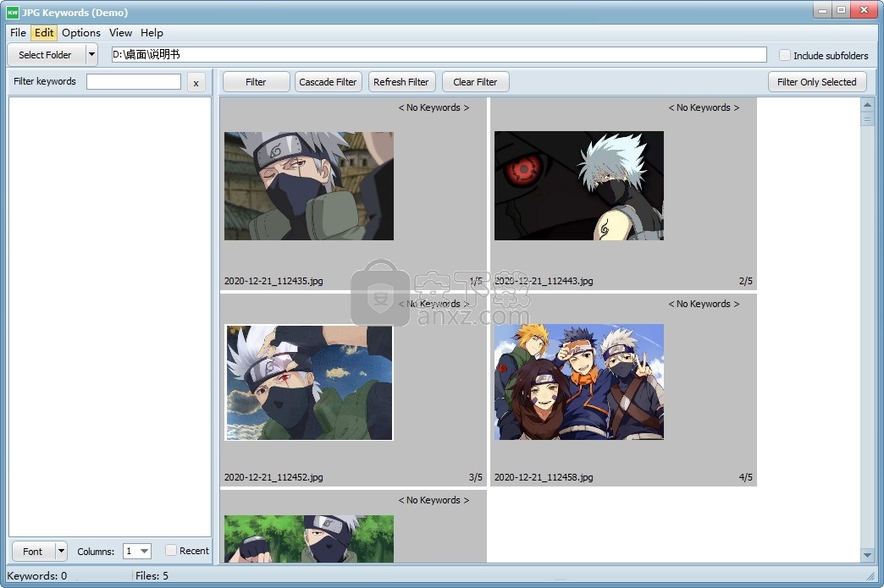
Task: Click the folder path field
Action: (439, 55)
